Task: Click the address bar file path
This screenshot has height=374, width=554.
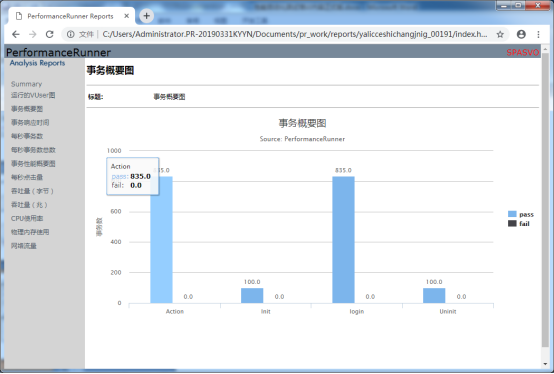Action: point(295,34)
